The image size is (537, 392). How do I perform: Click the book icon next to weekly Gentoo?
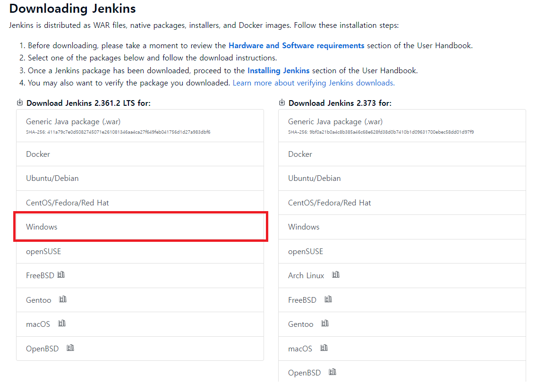[x=324, y=324]
